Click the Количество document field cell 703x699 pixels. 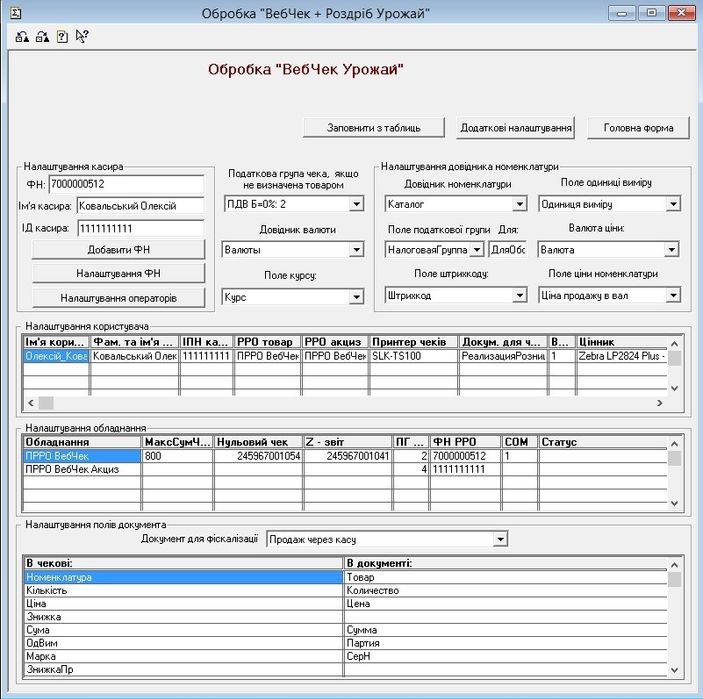(x=506, y=590)
